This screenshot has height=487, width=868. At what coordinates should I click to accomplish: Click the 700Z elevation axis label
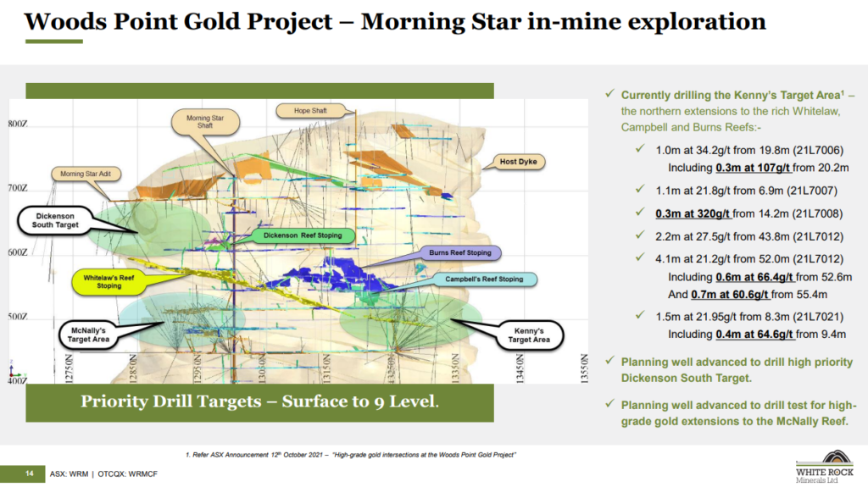pos(18,188)
